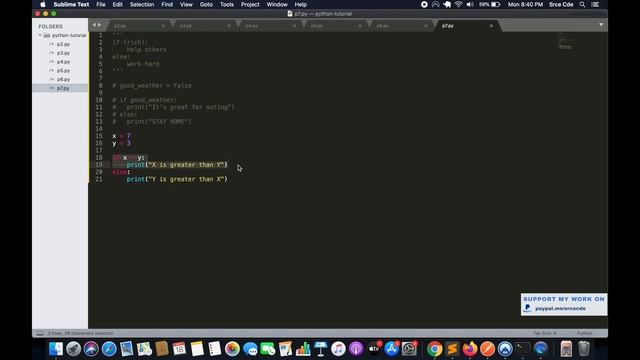Viewport: 640px width, 360px height.
Task: Change Python syntax selector in status bar
Action: pos(584,333)
